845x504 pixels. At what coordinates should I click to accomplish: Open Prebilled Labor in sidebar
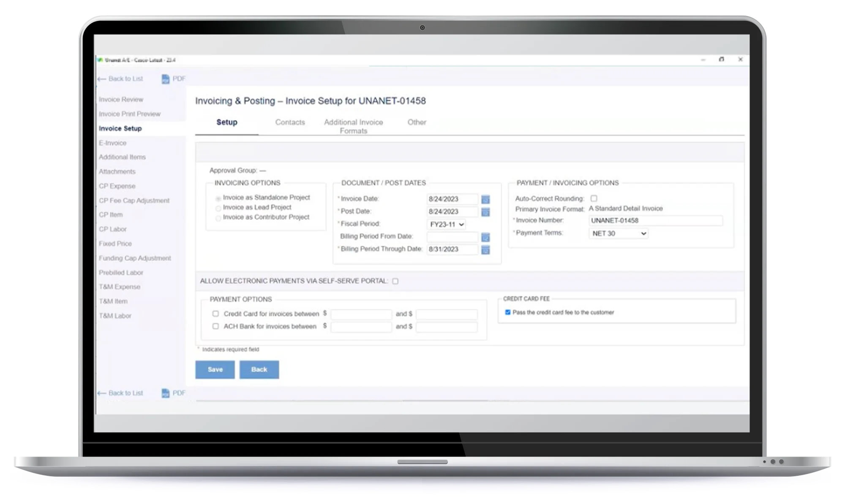121,273
